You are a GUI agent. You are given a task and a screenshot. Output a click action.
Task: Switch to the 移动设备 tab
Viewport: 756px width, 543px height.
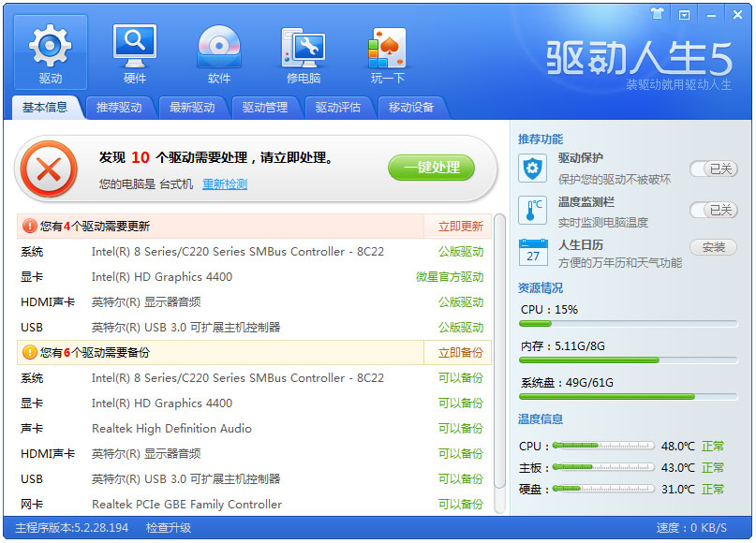pyautogui.click(x=411, y=108)
